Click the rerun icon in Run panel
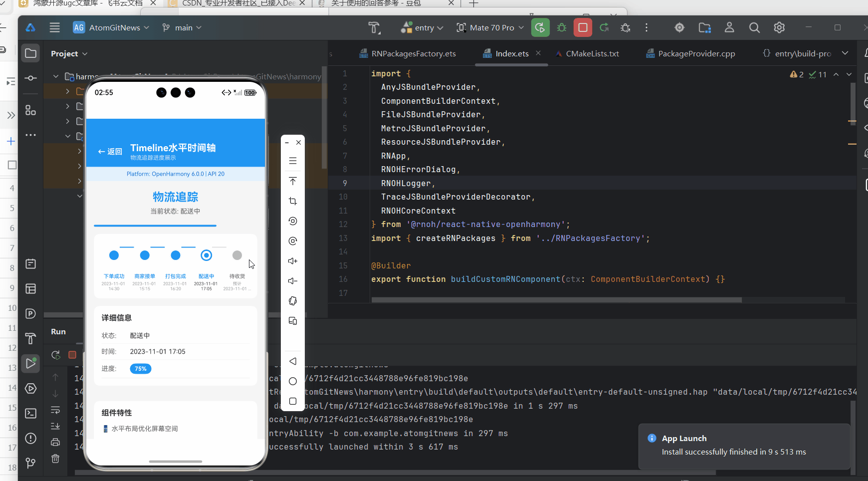 point(56,355)
